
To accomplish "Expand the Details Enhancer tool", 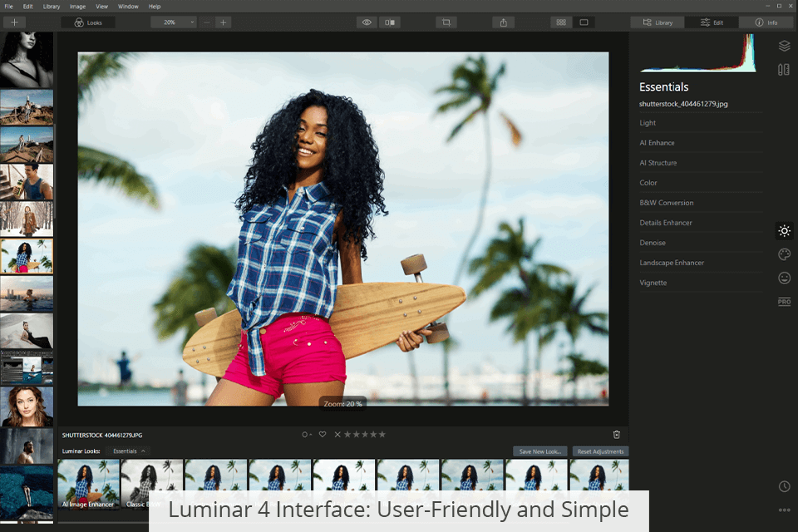I will [701, 223].
